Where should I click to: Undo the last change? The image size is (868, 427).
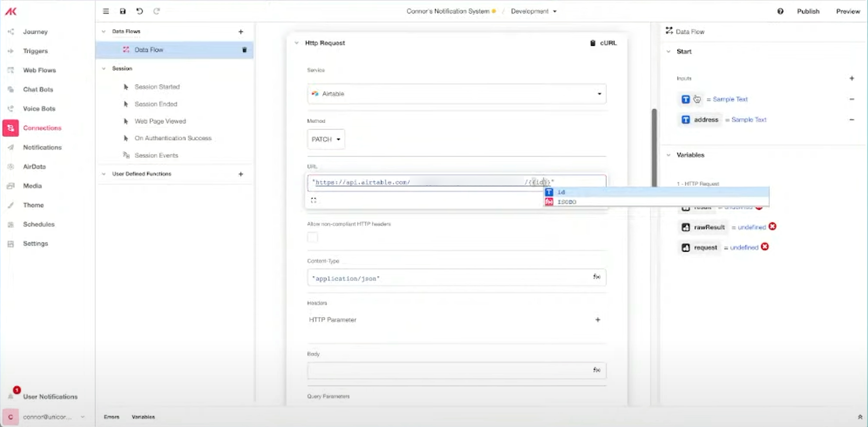coord(139,11)
